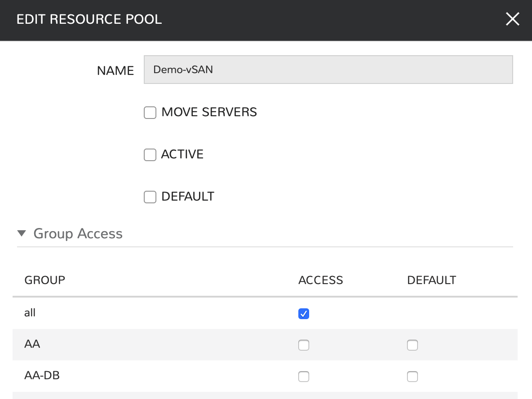Close the Edit Resource Pool dialog
The height and width of the screenshot is (399, 532).
tap(512, 19)
